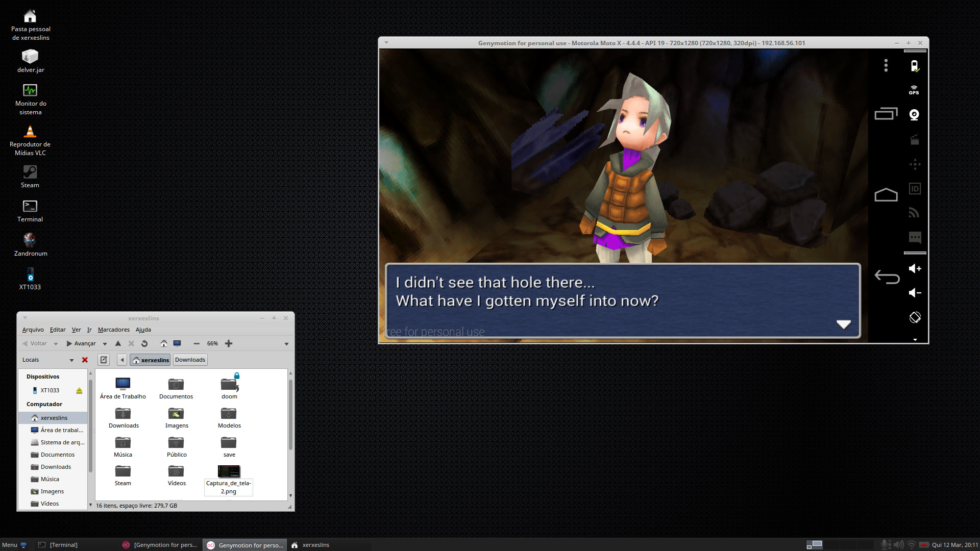Open the volume control in system tray

point(899,545)
